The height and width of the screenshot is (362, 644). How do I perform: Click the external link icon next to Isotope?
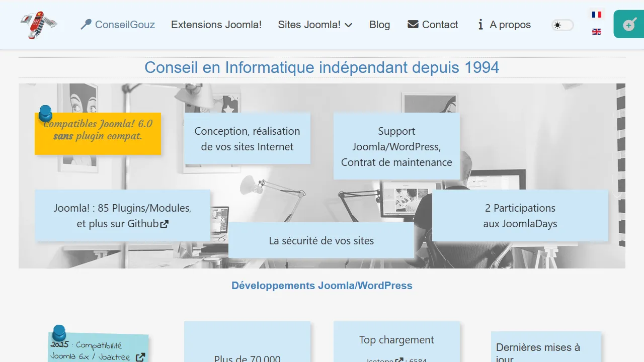pyautogui.click(x=400, y=360)
